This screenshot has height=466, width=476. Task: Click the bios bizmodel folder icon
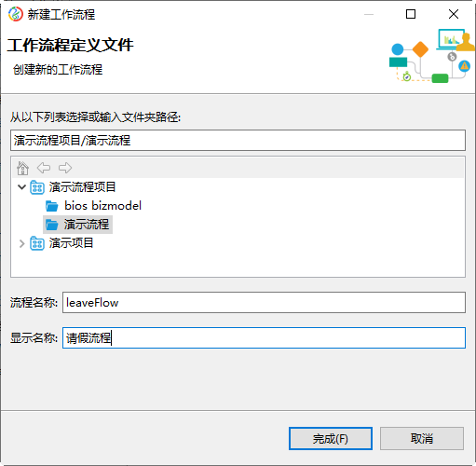click(51, 206)
